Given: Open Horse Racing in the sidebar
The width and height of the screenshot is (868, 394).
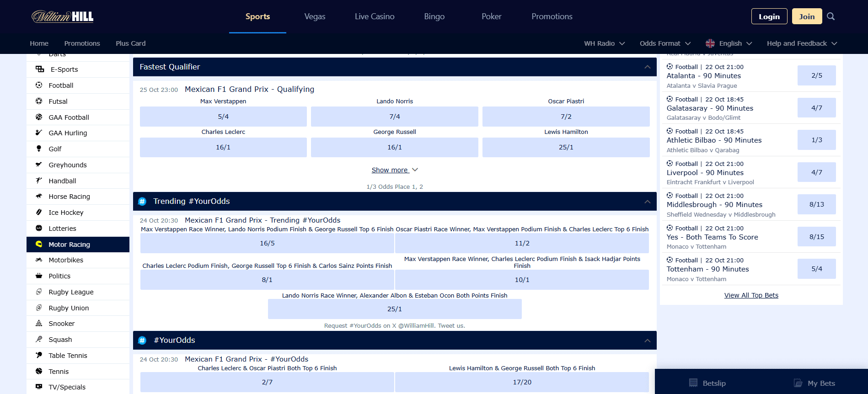Looking at the screenshot, I should click(x=69, y=197).
